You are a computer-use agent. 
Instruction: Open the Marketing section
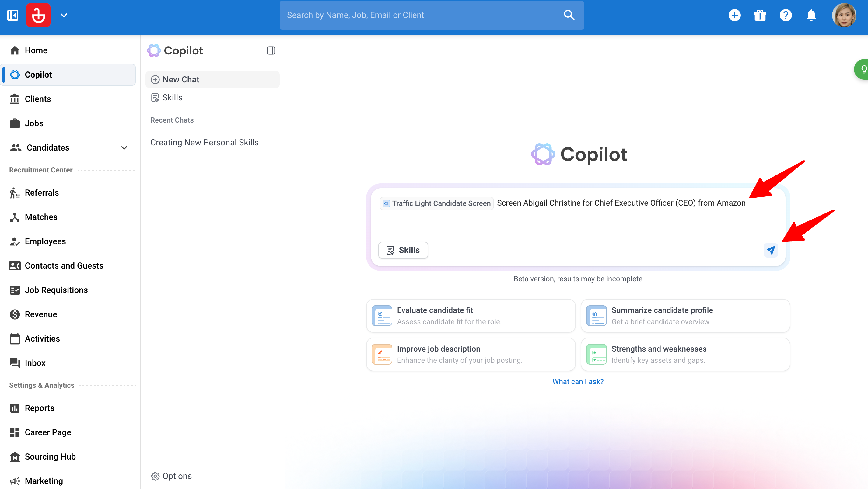coord(68,481)
